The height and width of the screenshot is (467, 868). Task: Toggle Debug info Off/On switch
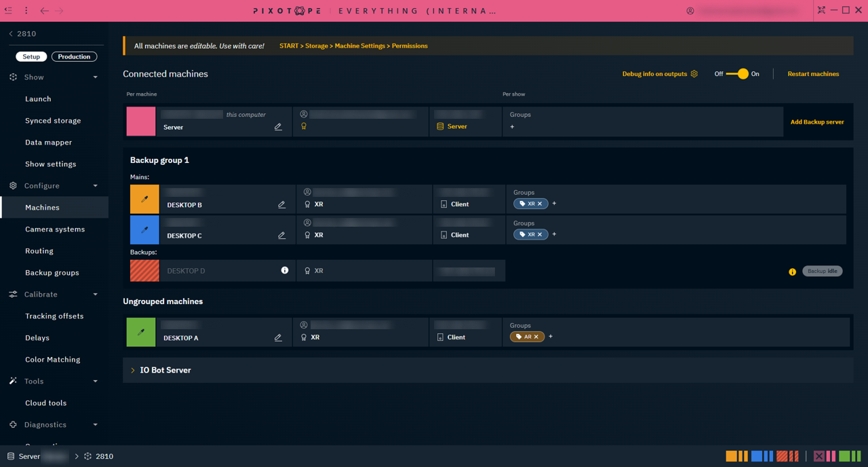(x=737, y=74)
